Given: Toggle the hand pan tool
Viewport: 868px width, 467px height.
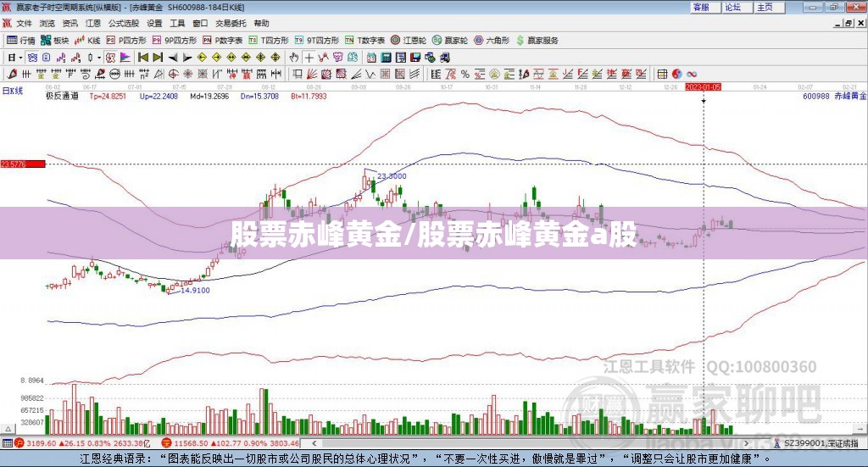Looking at the screenshot, I should tap(294, 57).
